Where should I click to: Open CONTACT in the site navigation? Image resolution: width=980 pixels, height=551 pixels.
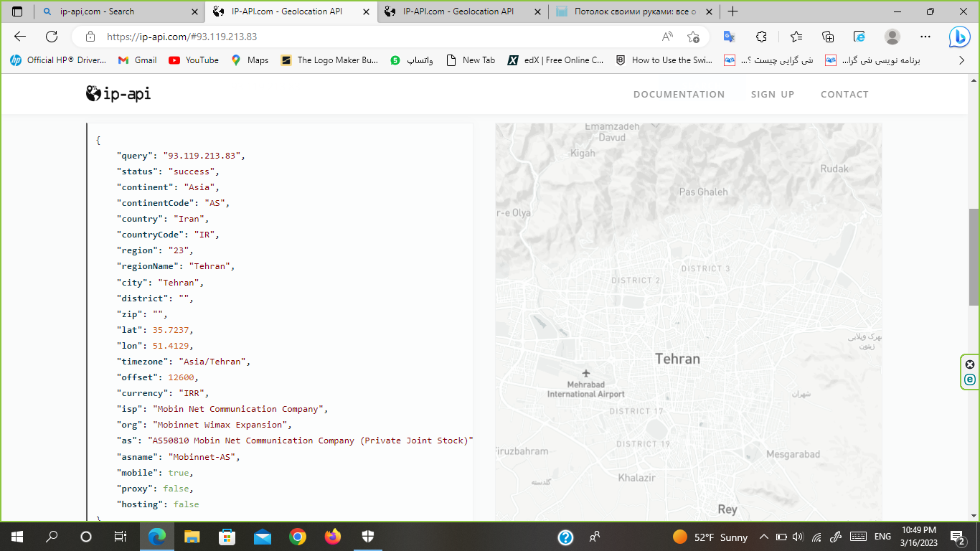click(x=844, y=94)
